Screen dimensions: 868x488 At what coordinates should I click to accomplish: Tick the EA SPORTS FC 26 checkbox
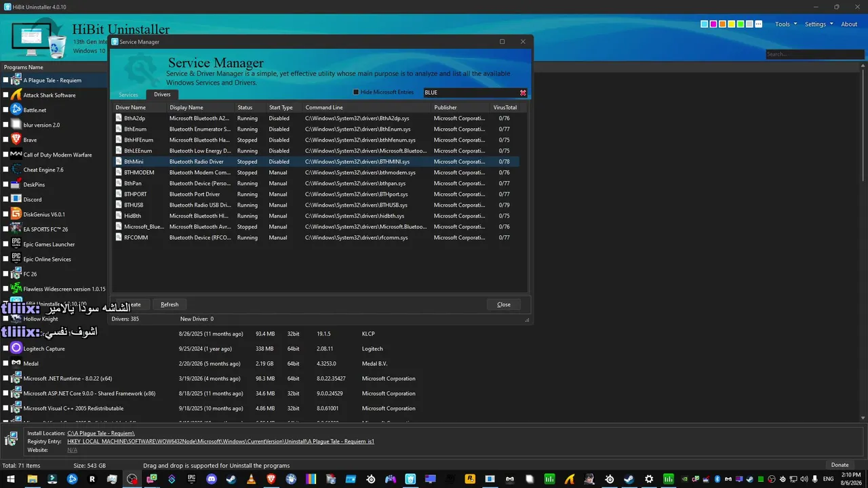click(x=6, y=229)
